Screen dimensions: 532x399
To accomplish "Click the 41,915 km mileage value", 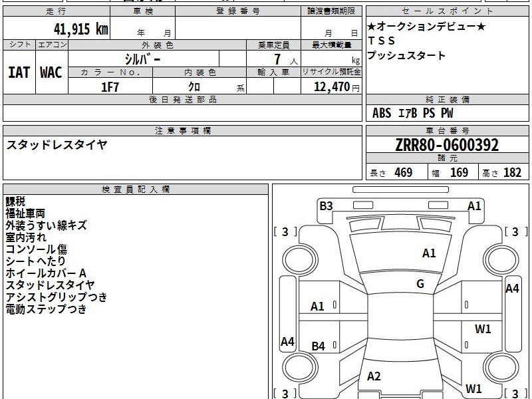I will click(80, 29).
